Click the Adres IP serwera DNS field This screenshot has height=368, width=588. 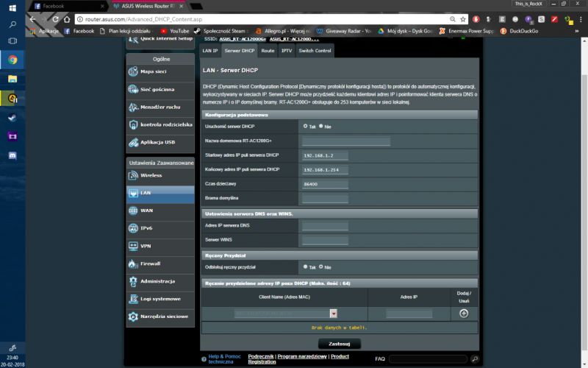(x=325, y=226)
